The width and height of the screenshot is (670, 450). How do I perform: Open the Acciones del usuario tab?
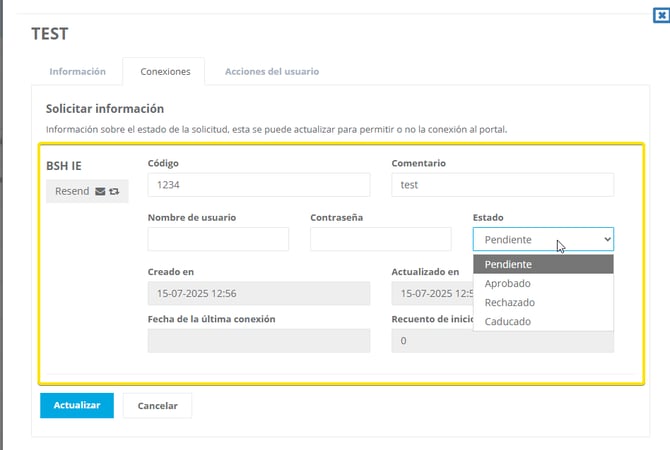pyautogui.click(x=271, y=72)
